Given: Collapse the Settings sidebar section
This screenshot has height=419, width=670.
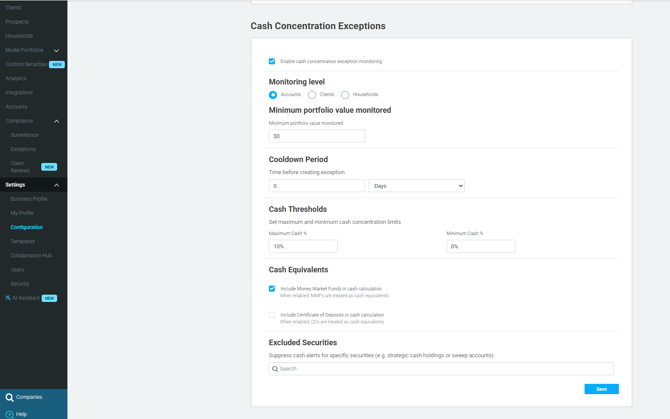Looking at the screenshot, I should 56,185.
